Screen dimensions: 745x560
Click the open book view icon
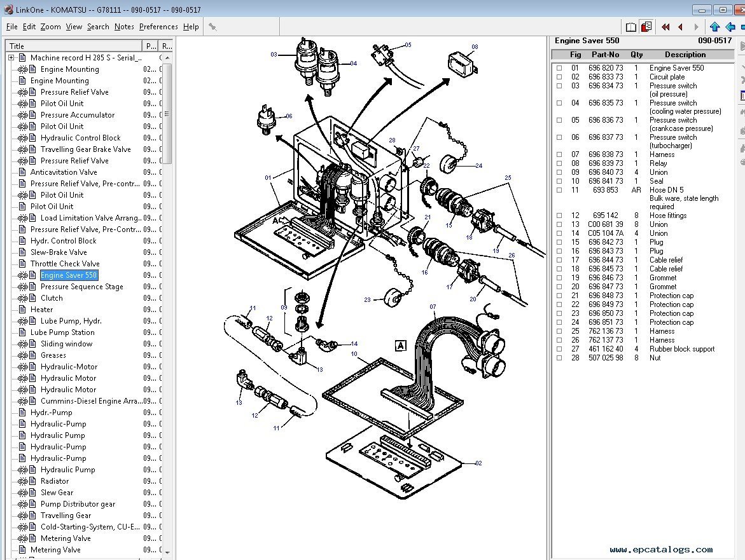coord(630,27)
